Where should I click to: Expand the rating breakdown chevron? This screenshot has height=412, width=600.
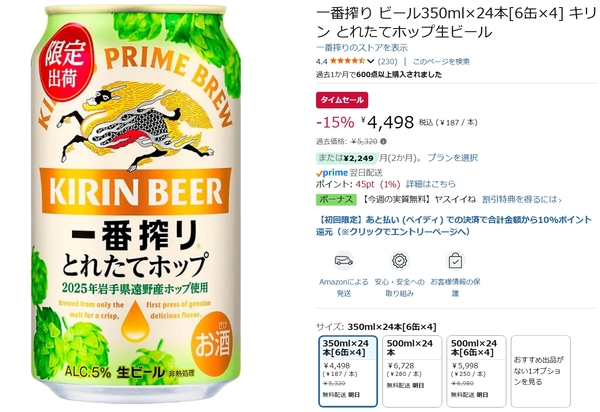(370, 61)
